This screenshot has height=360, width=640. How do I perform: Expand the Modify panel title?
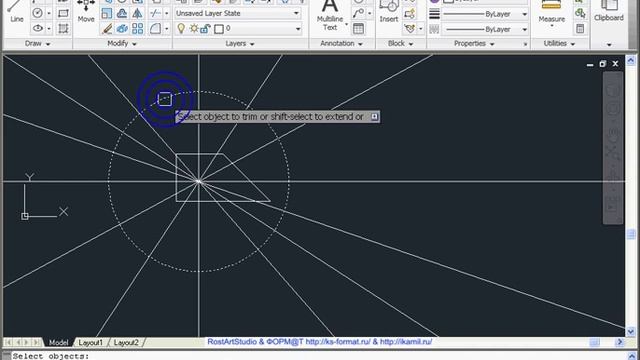pos(122,43)
